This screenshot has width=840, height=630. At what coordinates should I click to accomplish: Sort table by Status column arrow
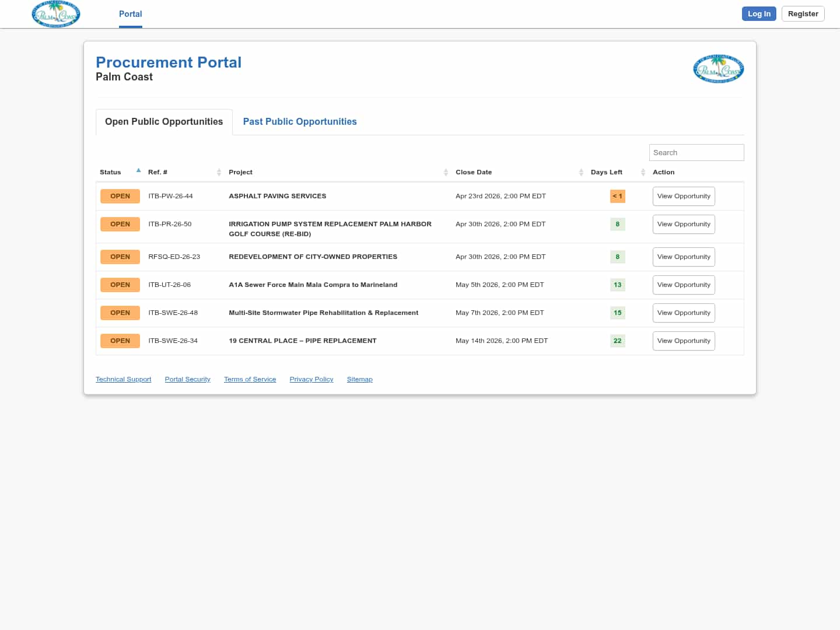(138, 171)
